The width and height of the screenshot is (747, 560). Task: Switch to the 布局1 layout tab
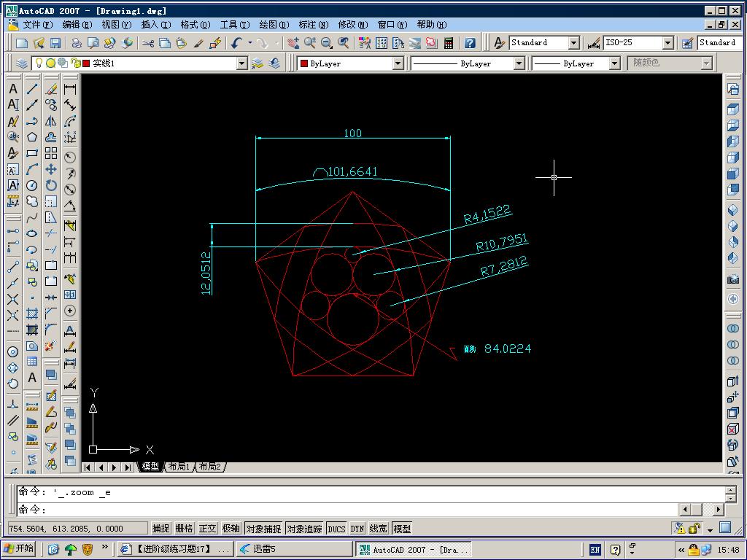click(x=179, y=467)
